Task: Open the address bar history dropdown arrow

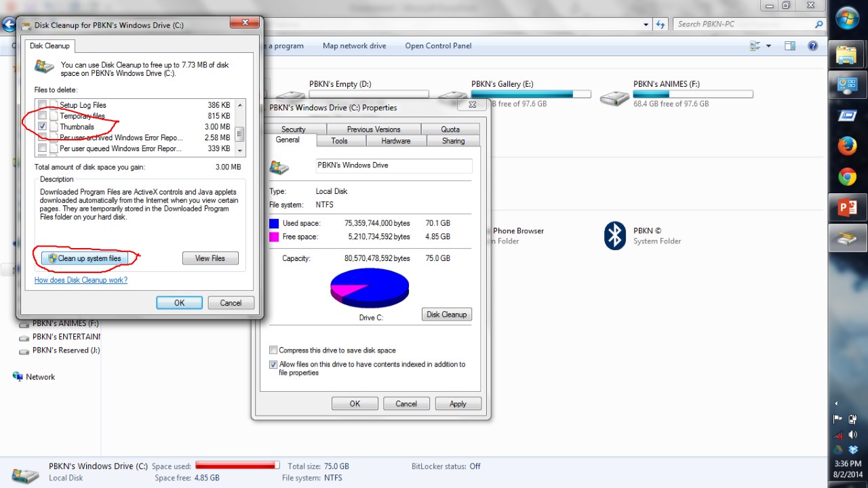Action: [x=646, y=24]
